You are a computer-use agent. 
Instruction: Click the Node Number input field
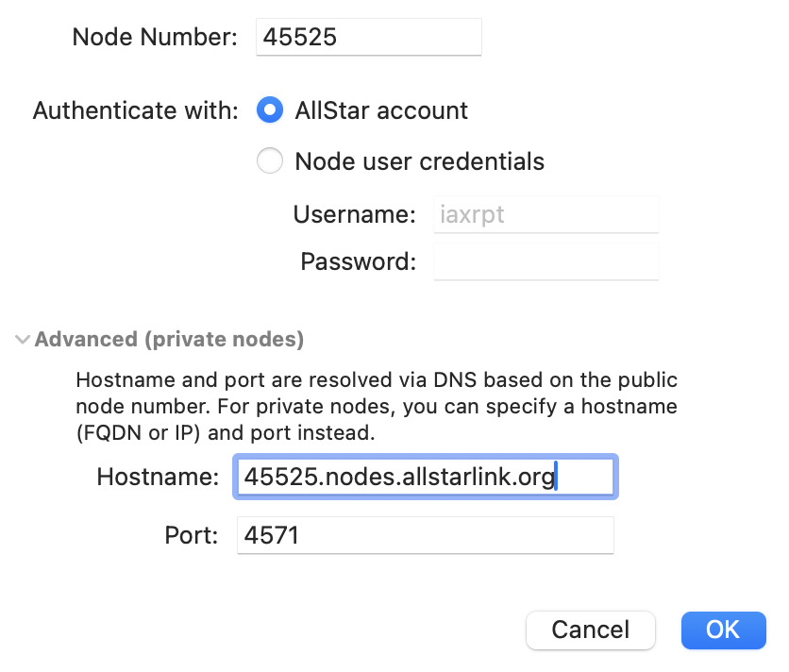click(x=368, y=38)
